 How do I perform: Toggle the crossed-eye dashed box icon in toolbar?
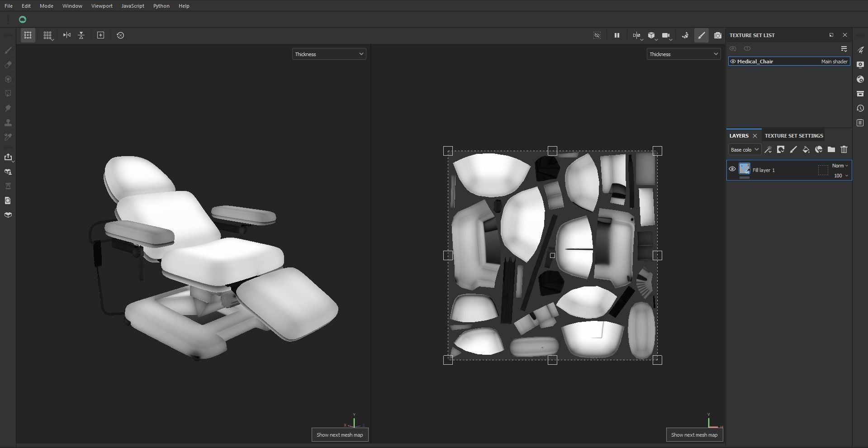pos(597,35)
